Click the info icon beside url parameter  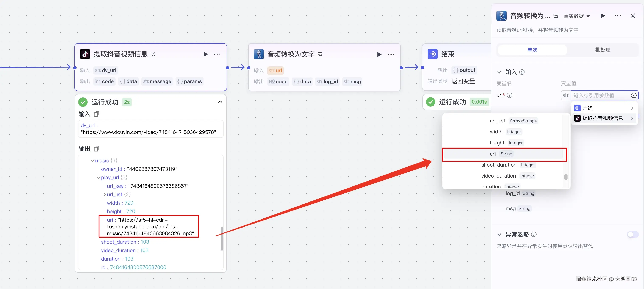click(x=510, y=95)
